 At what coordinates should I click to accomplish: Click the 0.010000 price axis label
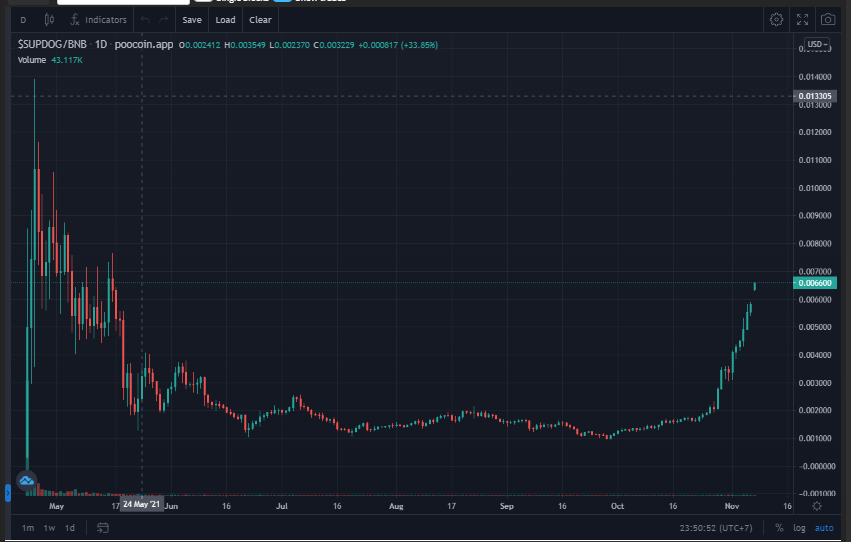click(x=815, y=188)
